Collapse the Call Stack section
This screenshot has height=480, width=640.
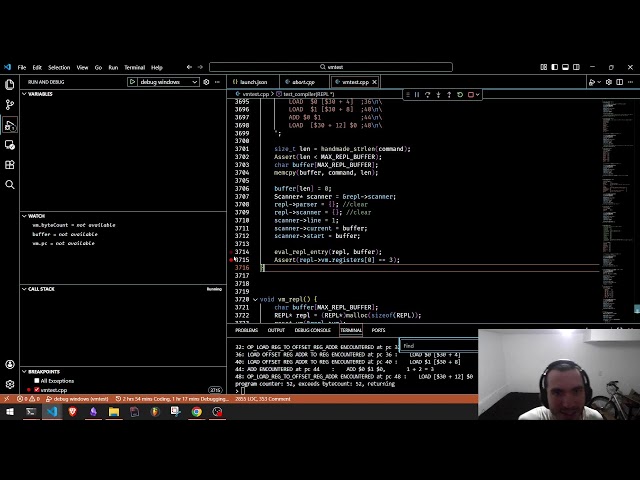click(24, 289)
